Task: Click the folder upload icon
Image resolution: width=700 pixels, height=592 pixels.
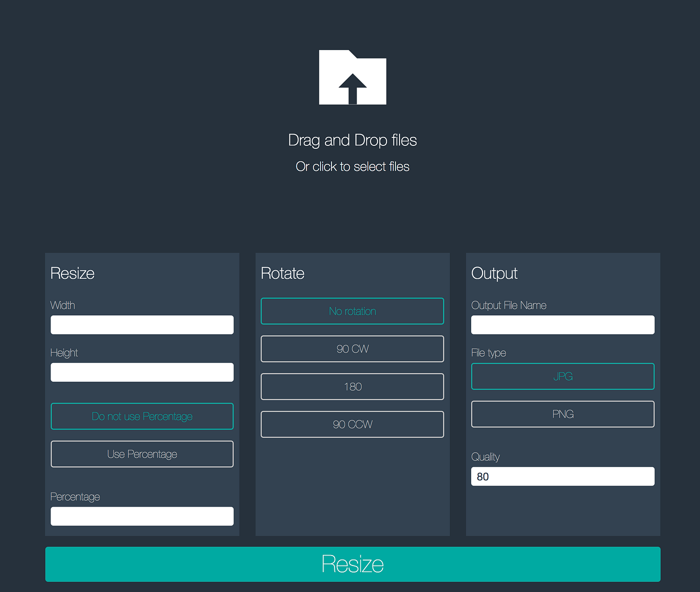Action: click(x=352, y=77)
